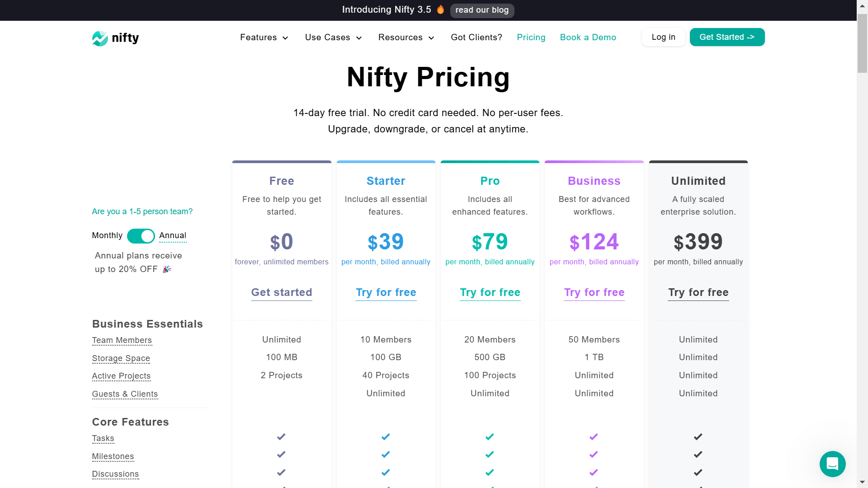Click Get started under the Free plan
This screenshot has width=868, height=488.
tap(281, 292)
